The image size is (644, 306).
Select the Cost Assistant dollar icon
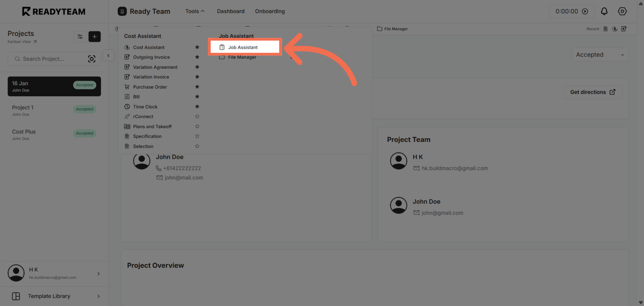[127, 47]
